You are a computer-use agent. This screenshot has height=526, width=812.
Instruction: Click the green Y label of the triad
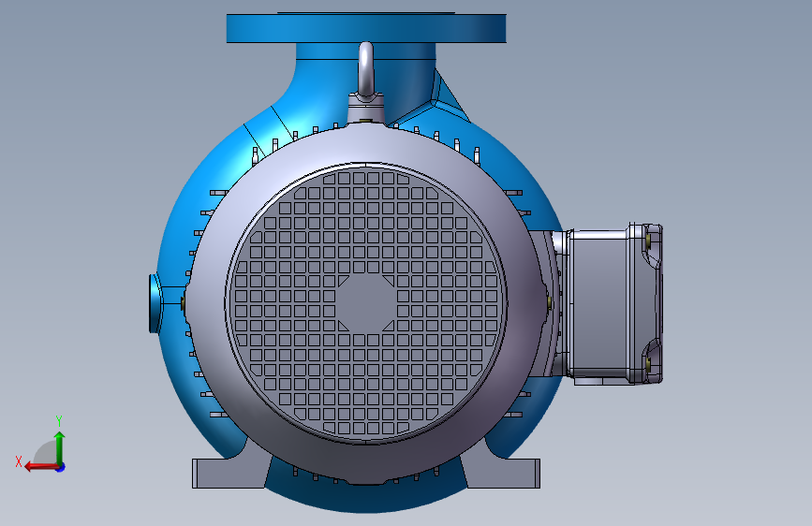tap(59, 420)
